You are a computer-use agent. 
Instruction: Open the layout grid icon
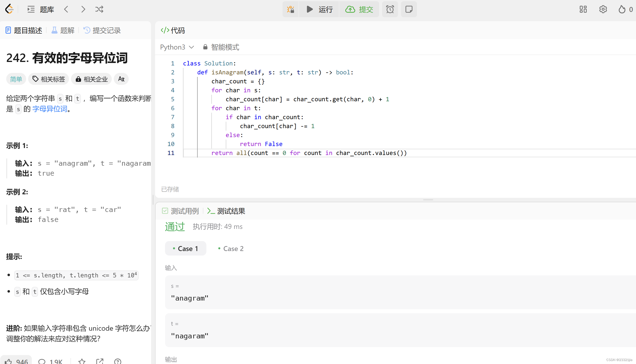click(x=583, y=9)
